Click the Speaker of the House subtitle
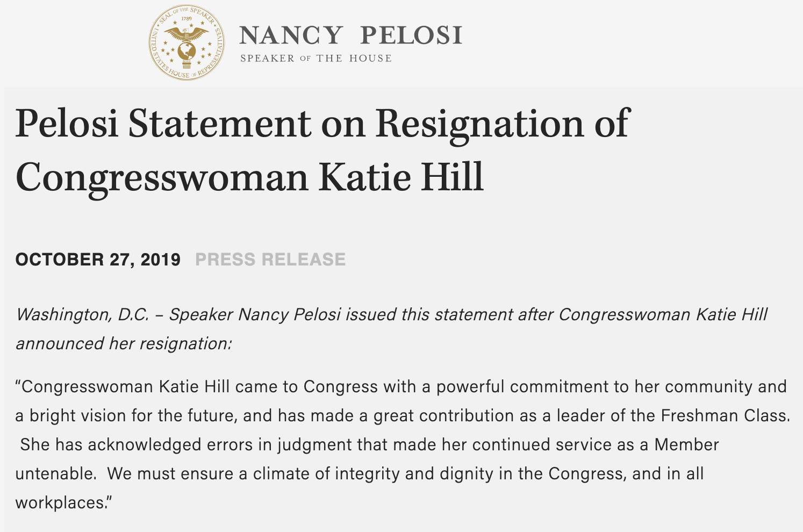803x532 pixels. point(316,59)
